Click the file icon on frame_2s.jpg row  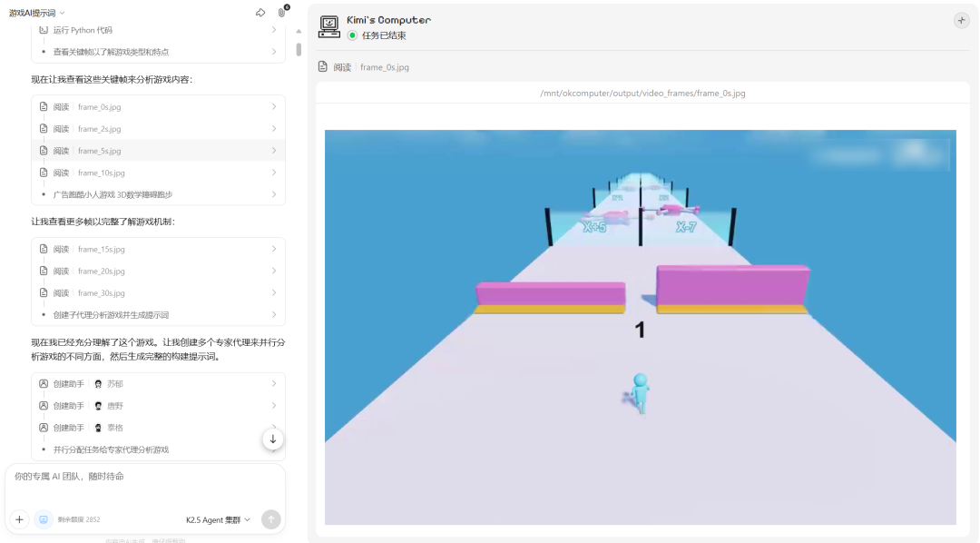tap(44, 129)
